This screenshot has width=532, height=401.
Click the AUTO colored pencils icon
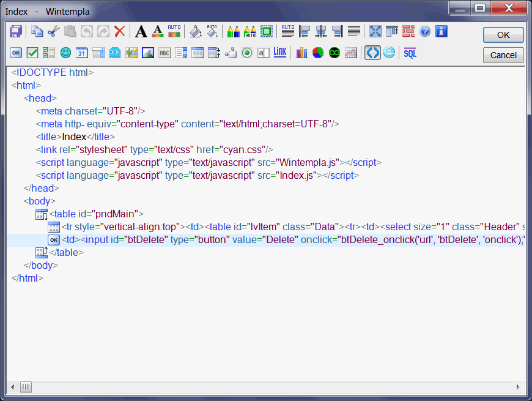click(x=250, y=32)
